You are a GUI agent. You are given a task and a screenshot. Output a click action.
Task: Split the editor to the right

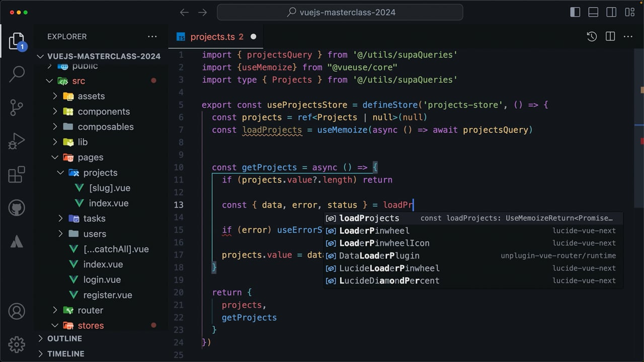pos(610,36)
